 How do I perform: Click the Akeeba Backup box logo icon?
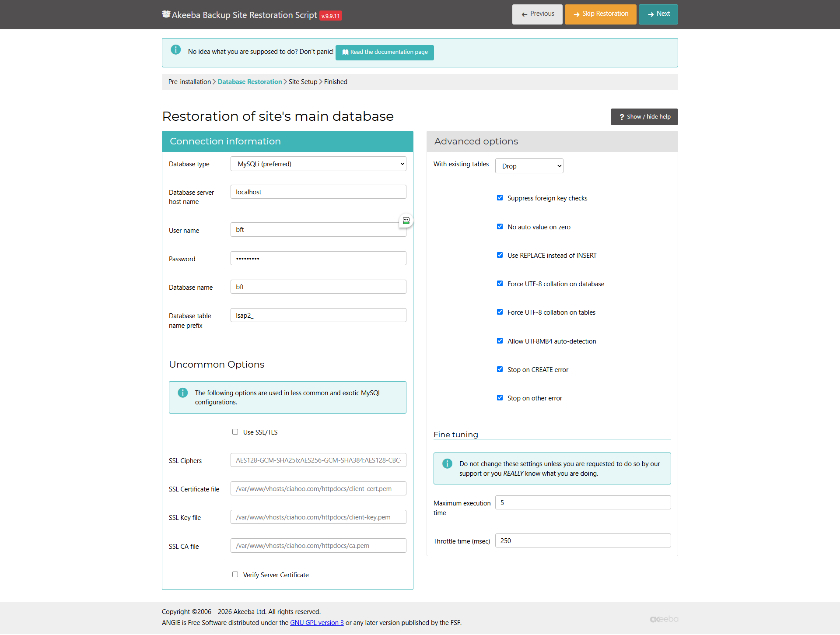[166, 14]
